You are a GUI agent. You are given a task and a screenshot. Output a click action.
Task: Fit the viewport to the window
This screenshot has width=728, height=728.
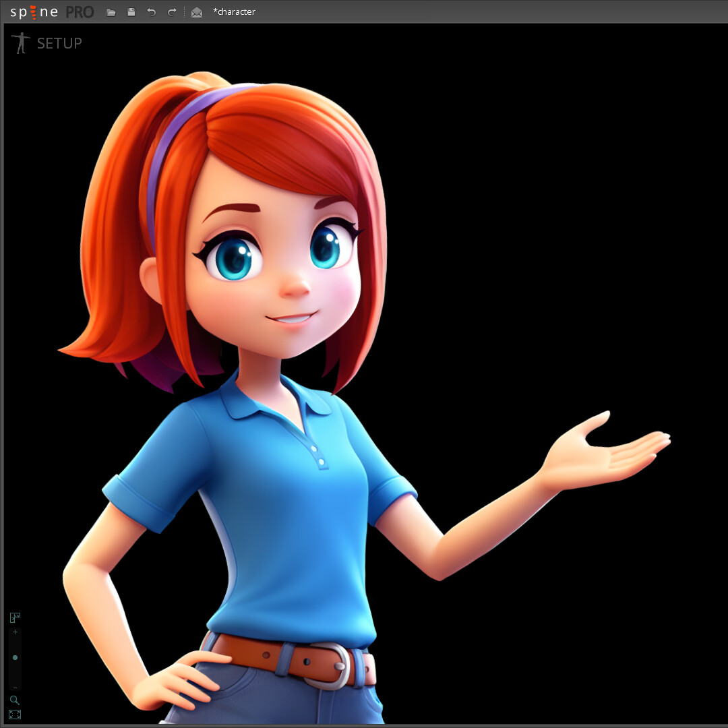(x=15, y=715)
